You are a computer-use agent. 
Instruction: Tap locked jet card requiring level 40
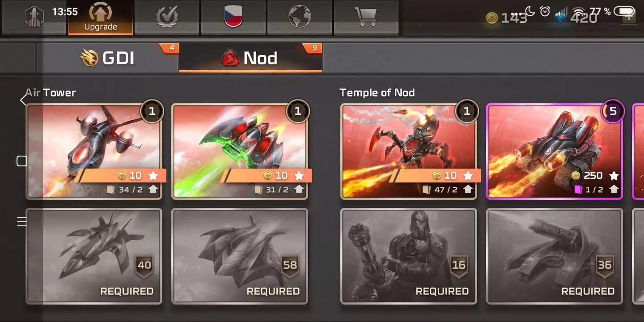click(94, 256)
